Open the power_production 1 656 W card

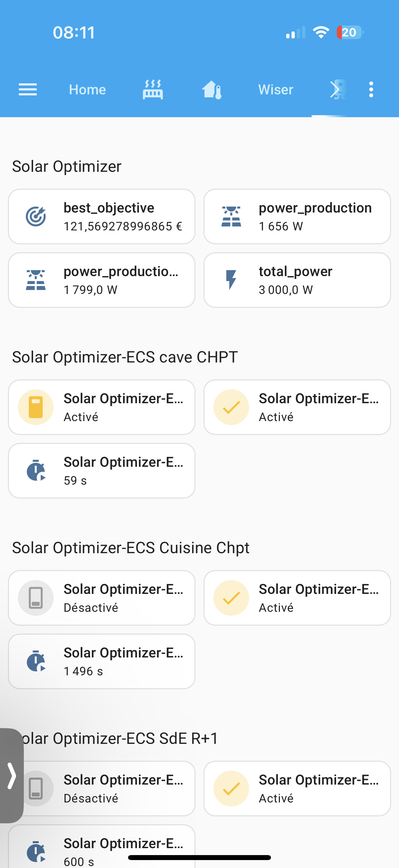click(297, 217)
